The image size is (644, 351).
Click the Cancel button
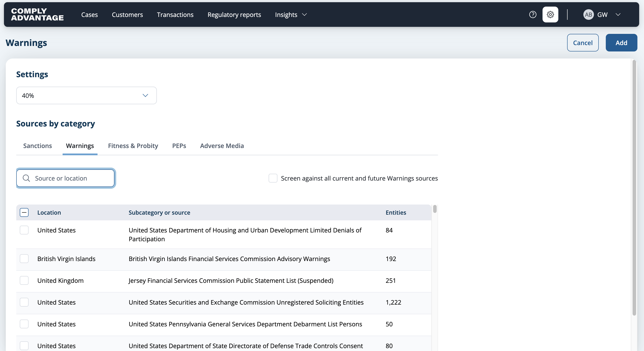pos(582,43)
